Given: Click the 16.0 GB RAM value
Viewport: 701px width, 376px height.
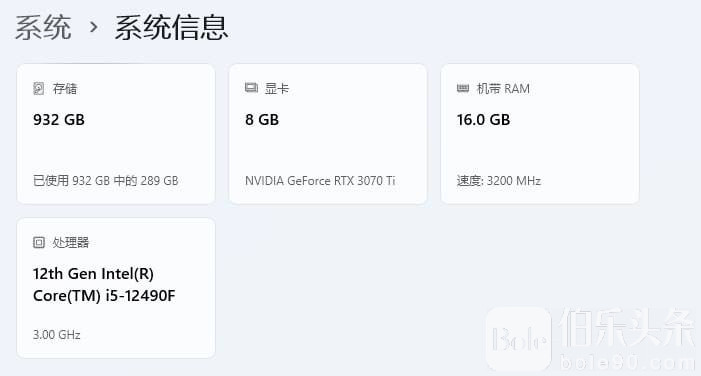Looking at the screenshot, I should pyautogui.click(x=483, y=120).
